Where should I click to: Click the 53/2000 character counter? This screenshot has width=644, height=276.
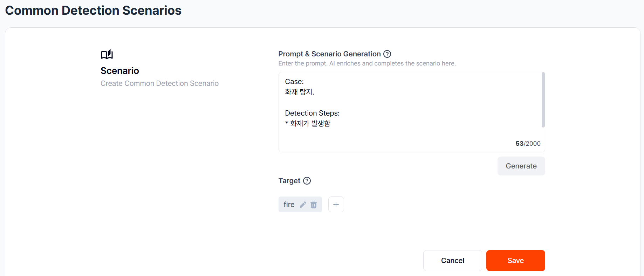[x=528, y=144]
